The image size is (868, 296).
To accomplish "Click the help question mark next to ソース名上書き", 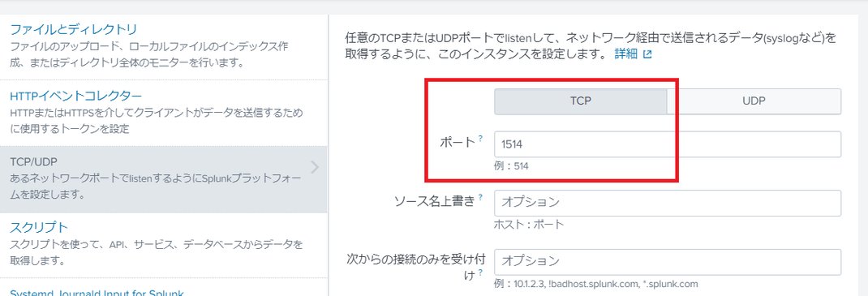I will [x=480, y=198].
